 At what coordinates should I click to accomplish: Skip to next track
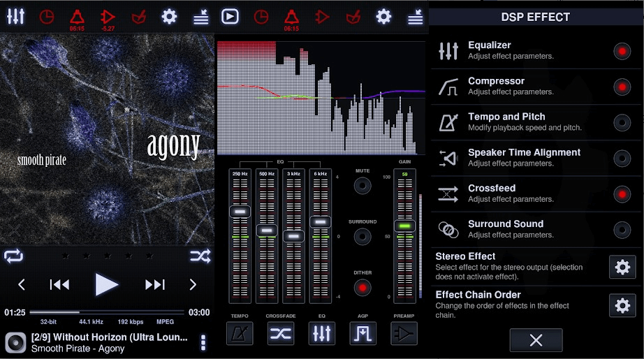click(x=155, y=284)
